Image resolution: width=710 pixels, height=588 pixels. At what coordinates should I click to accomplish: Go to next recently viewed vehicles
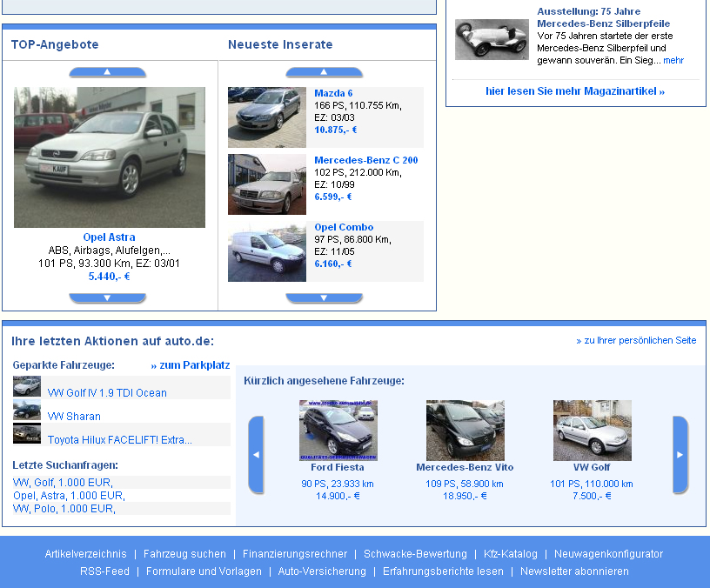click(680, 454)
